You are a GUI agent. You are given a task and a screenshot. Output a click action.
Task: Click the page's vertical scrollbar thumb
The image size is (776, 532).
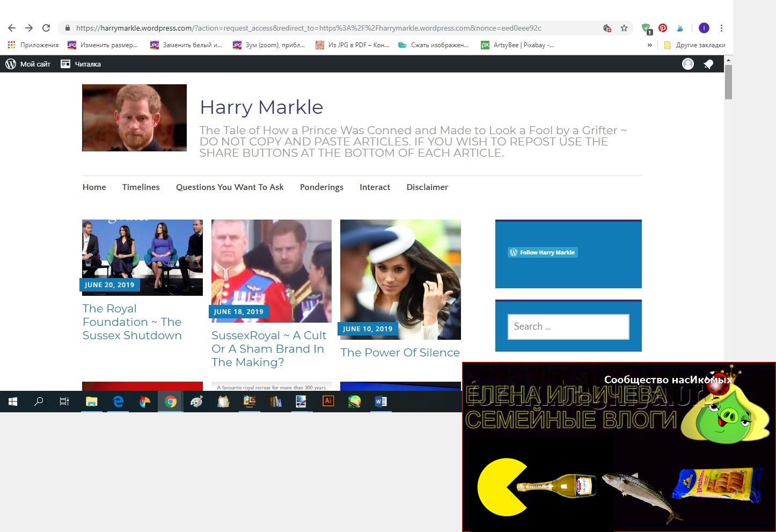click(x=728, y=82)
